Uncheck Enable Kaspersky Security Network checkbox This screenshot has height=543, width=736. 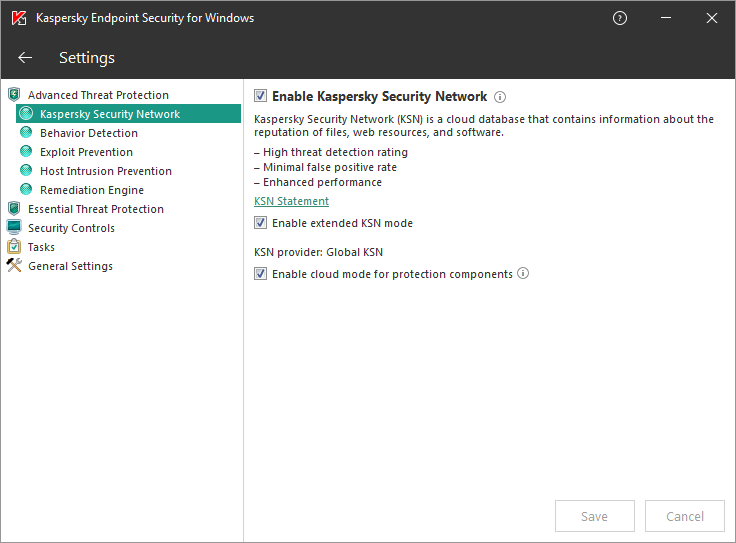pyautogui.click(x=261, y=96)
